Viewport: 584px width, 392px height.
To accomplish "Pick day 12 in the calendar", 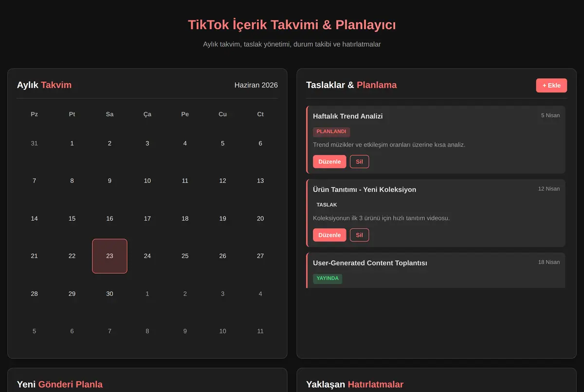I will click(x=222, y=180).
